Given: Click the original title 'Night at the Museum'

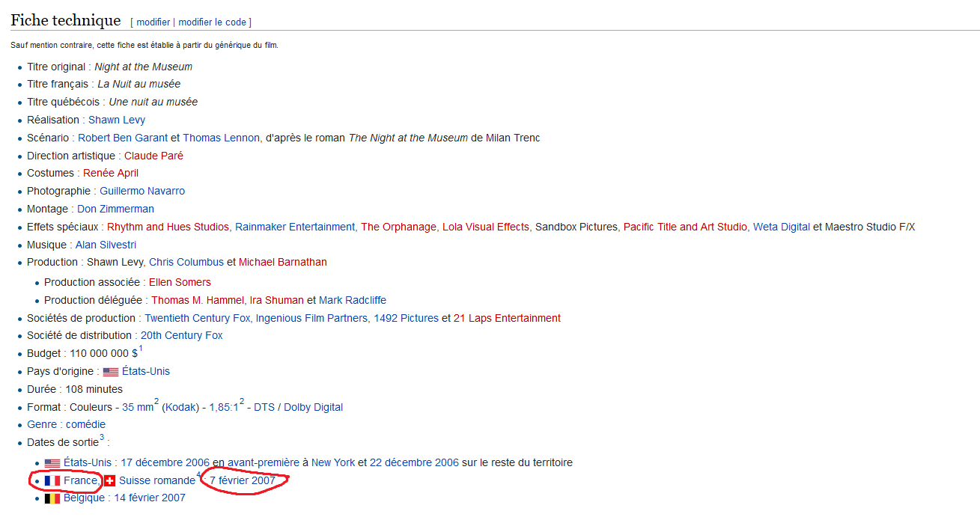Looking at the screenshot, I should (x=144, y=67).
